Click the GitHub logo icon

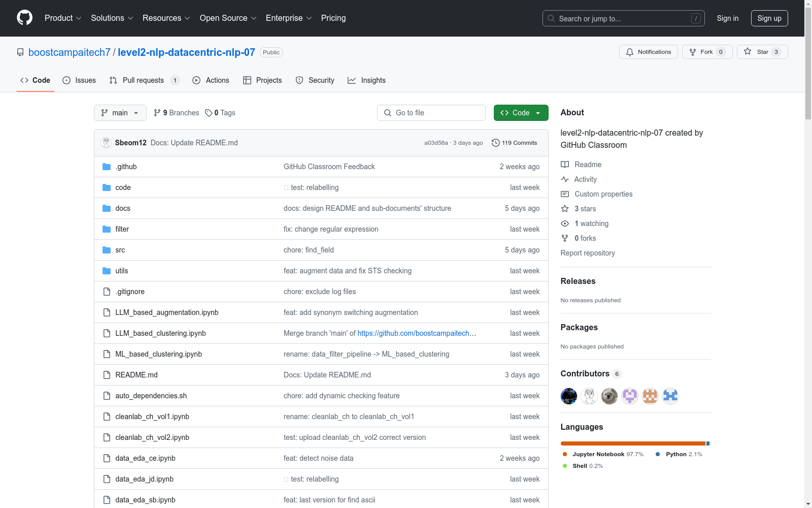click(24, 18)
